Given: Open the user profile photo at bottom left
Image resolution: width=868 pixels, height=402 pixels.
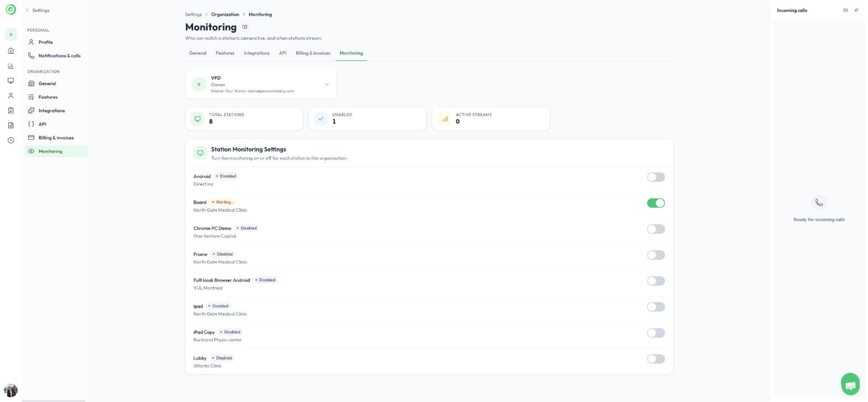Looking at the screenshot, I should tap(11, 390).
